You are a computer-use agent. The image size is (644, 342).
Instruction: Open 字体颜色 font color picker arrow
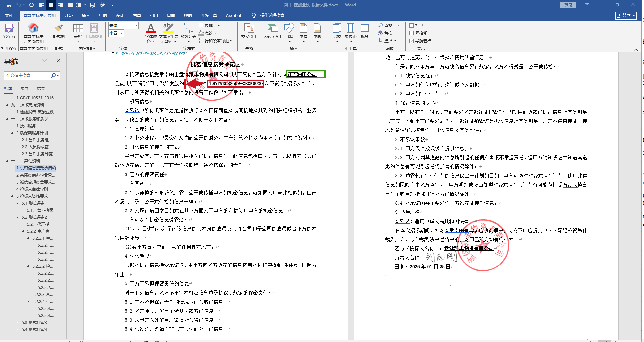153,42
